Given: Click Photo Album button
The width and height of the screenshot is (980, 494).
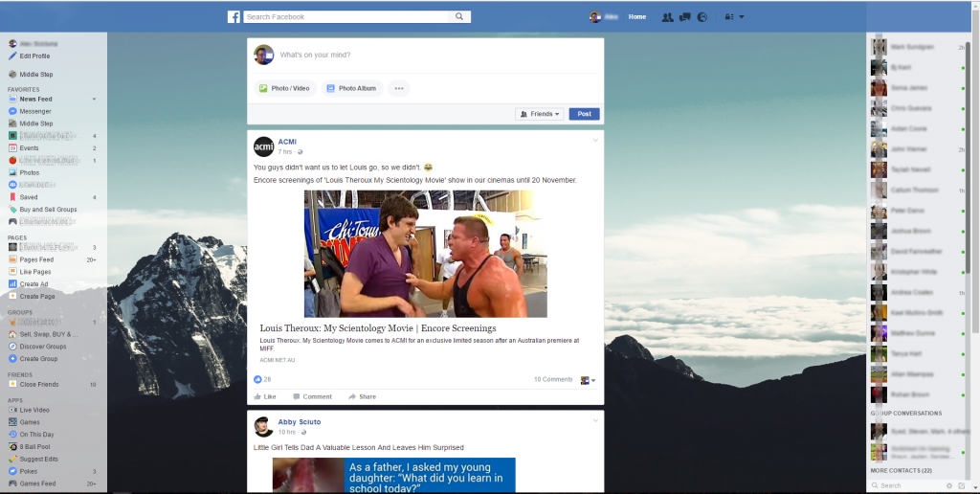Looking at the screenshot, I should pyautogui.click(x=352, y=88).
